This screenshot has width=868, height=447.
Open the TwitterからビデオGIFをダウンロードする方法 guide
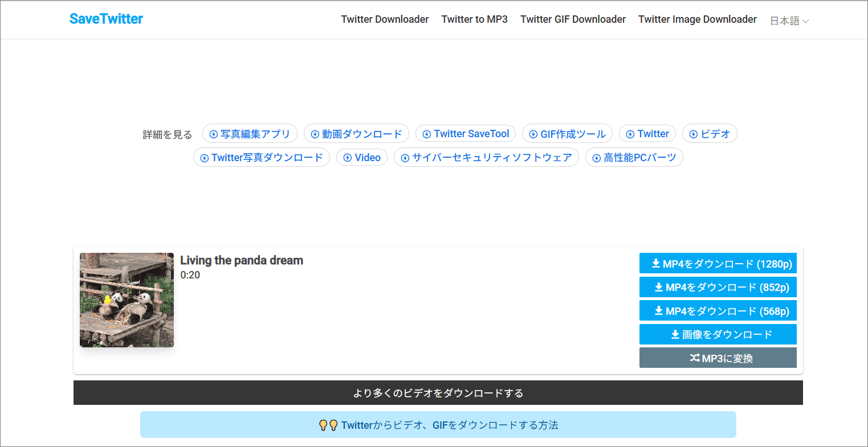click(438, 424)
